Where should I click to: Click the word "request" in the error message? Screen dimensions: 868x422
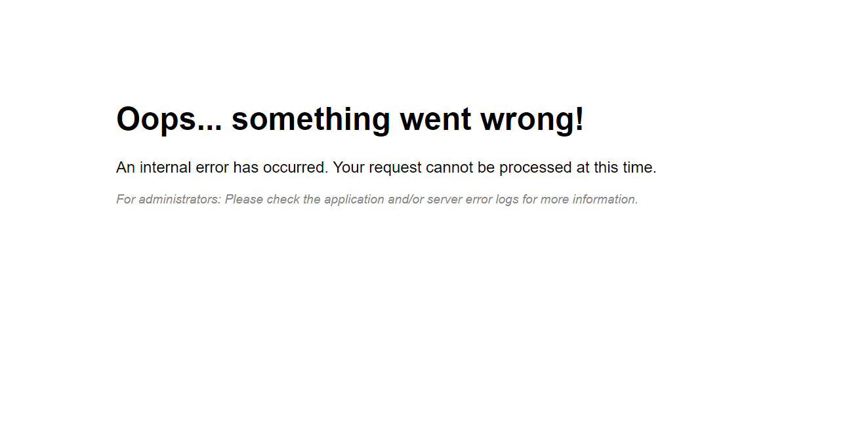tap(396, 167)
